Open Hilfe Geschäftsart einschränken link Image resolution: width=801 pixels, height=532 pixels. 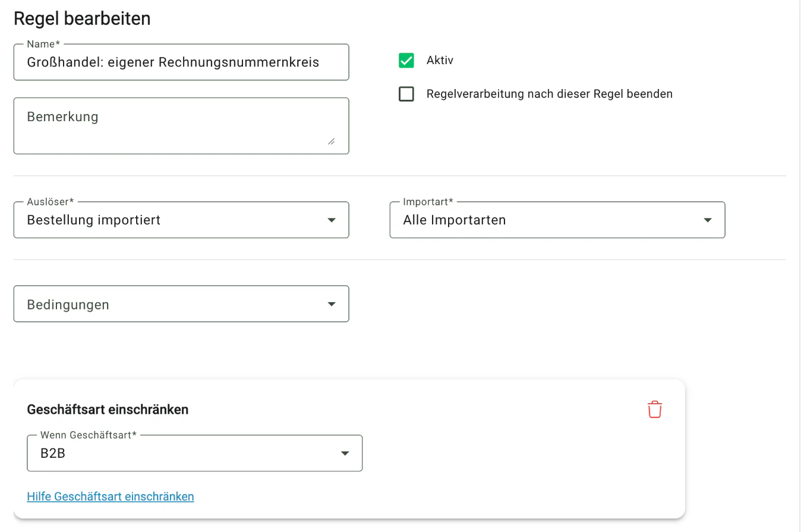(111, 496)
